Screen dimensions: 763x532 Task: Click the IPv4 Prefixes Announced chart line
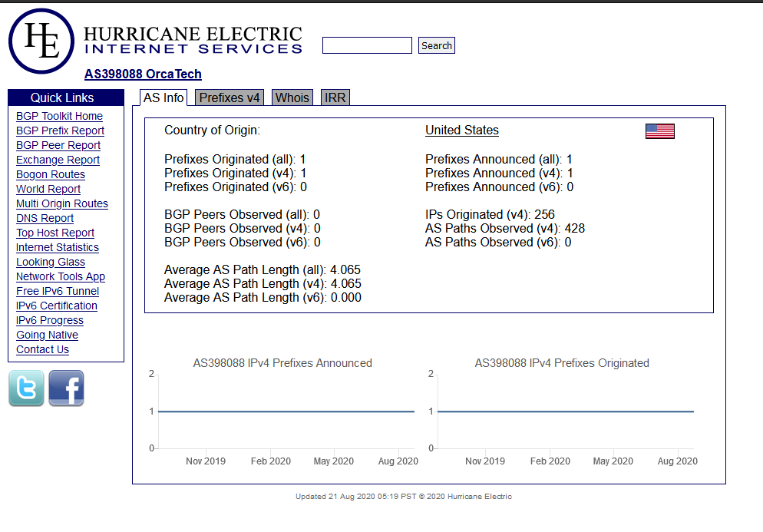click(286, 411)
